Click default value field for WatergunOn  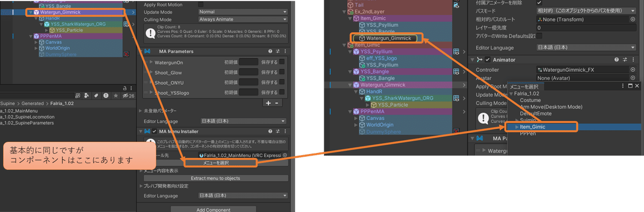(x=248, y=62)
